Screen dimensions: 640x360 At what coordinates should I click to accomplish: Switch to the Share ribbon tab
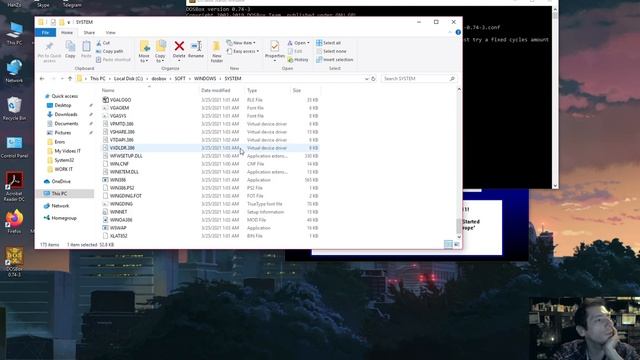click(x=89, y=33)
